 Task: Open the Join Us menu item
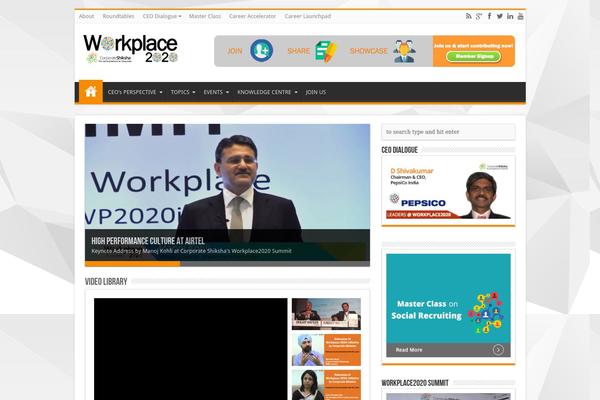point(316,92)
